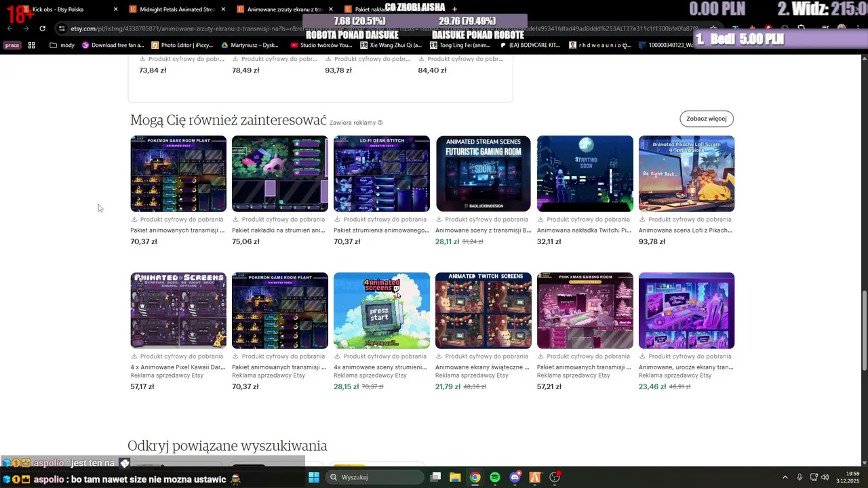This screenshot has height=488, width=868.
Task: Click the 21,79 zł sale price
Action: point(448,386)
